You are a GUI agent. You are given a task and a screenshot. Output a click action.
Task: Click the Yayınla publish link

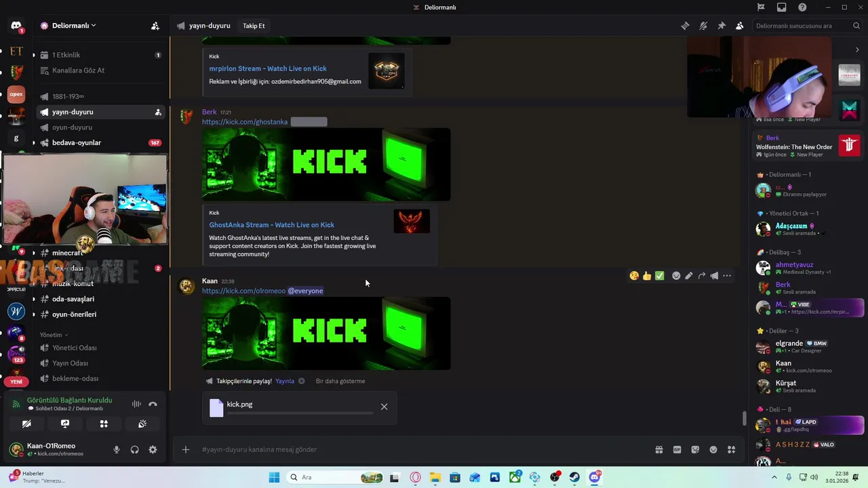(285, 381)
